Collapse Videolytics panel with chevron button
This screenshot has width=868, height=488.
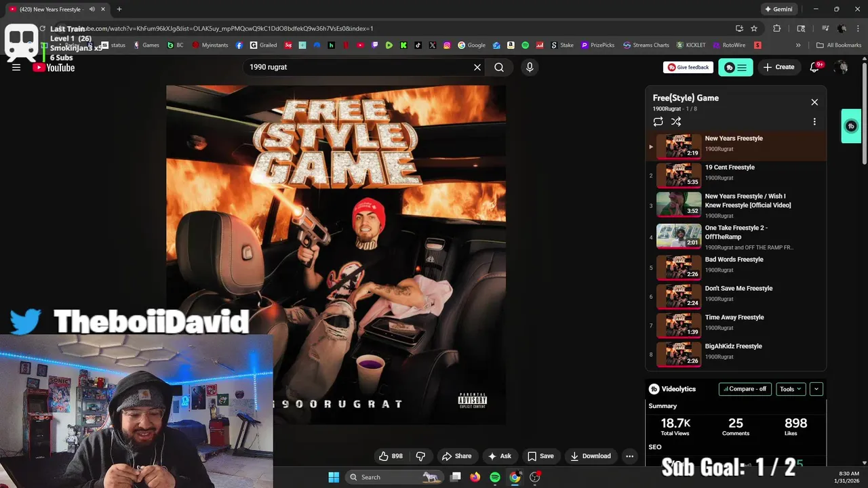click(x=816, y=389)
